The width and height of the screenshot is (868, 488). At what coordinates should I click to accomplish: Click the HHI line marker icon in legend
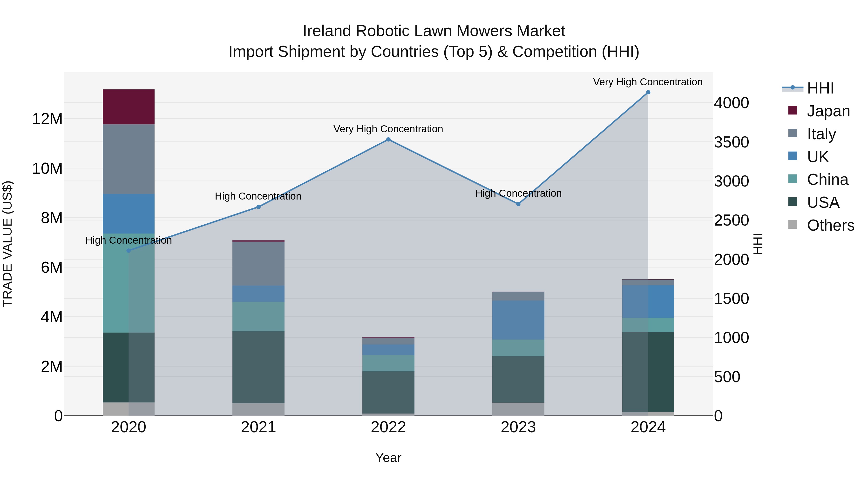793,88
